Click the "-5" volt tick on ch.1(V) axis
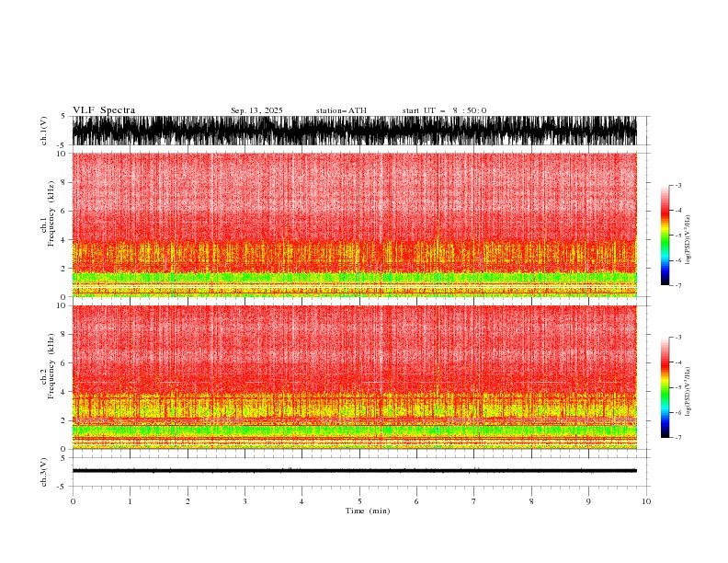 click(62, 145)
